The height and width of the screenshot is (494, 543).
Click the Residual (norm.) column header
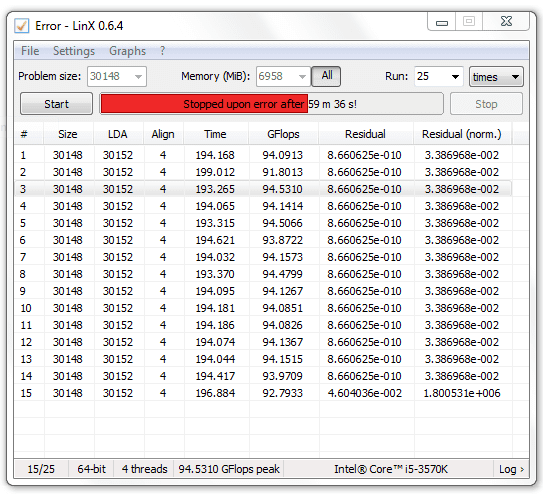pos(462,134)
